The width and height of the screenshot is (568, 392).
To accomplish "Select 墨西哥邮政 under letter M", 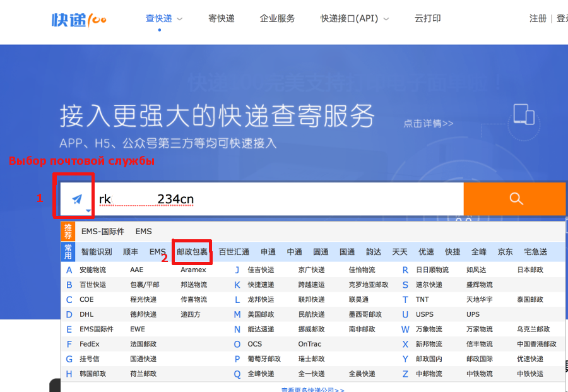I will tap(365, 314).
